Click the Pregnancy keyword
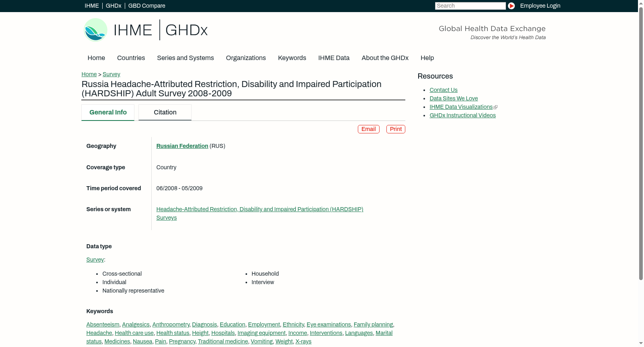This screenshot has height=347, width=644. (x=182, y=342)
